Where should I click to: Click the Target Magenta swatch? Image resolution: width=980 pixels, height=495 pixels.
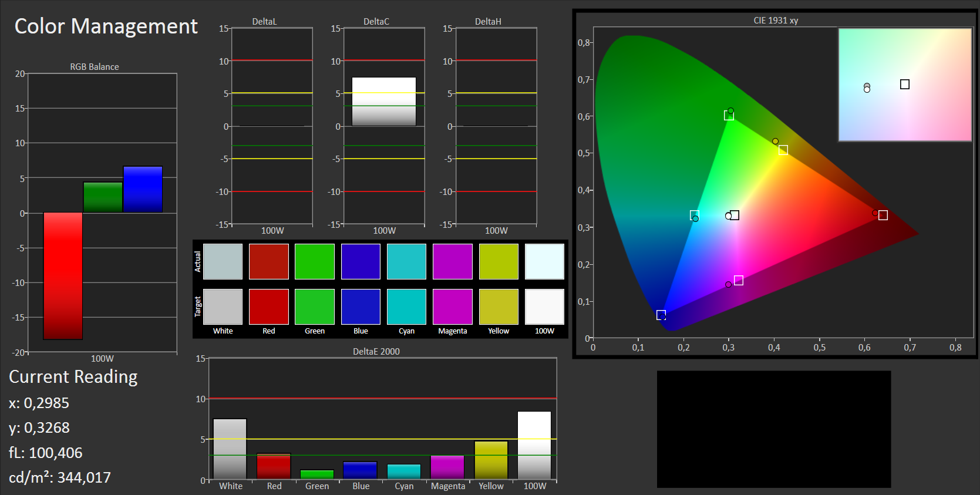tap(453, 307)
